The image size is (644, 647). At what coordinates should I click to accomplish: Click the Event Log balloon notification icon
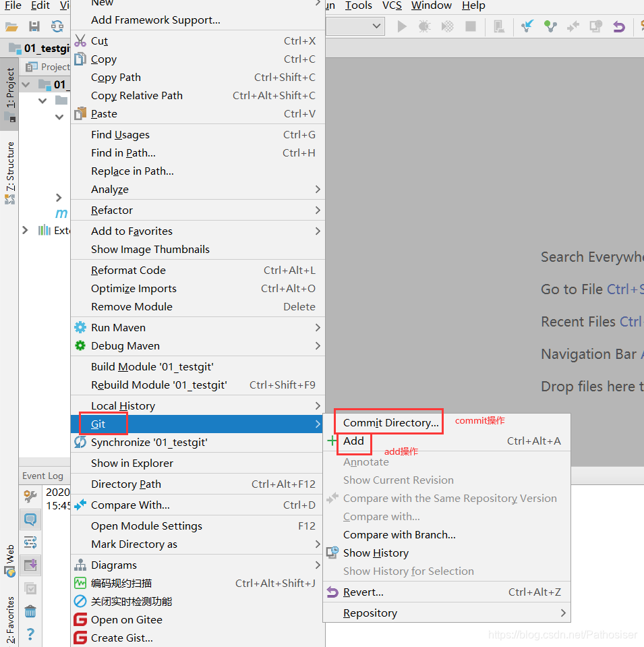pos(30,519)
